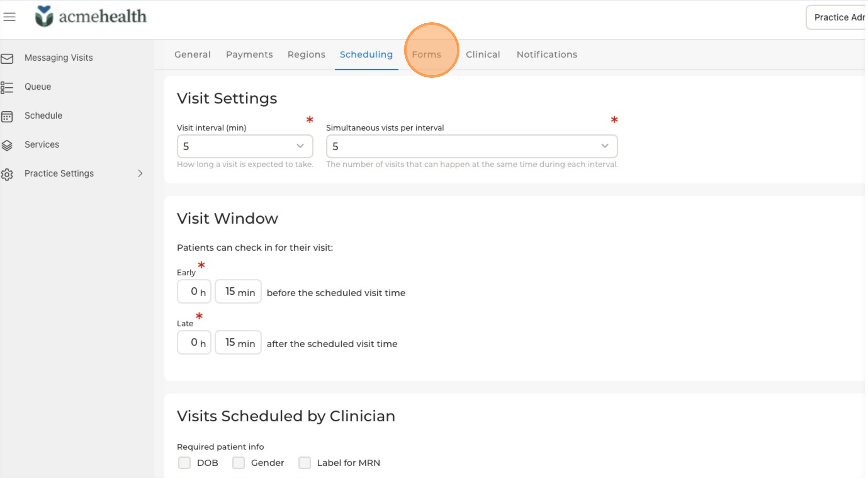Click the Services layers icon
Screen dimensions: 868x482
coord(7,145)
